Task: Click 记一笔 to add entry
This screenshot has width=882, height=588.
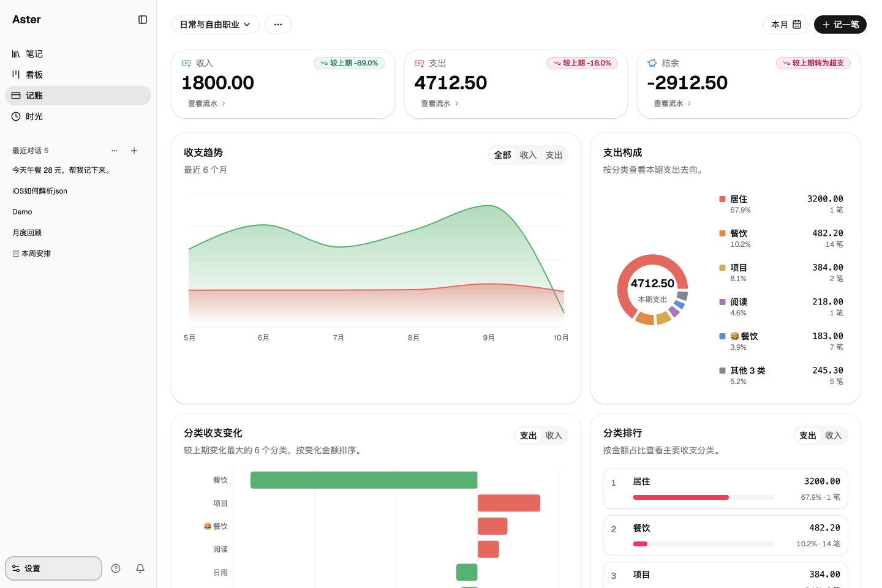Action: pyautogui.click(x=840, y=24)
